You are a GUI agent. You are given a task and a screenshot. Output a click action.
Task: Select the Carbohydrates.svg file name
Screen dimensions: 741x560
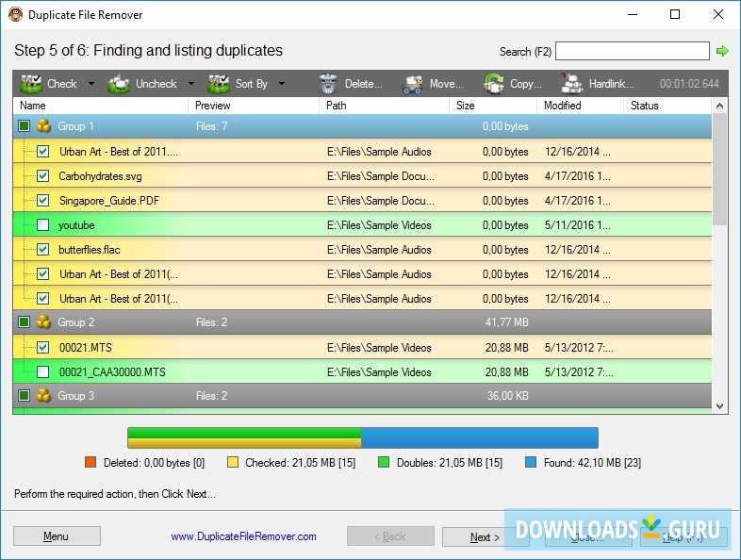coord(100,176)
